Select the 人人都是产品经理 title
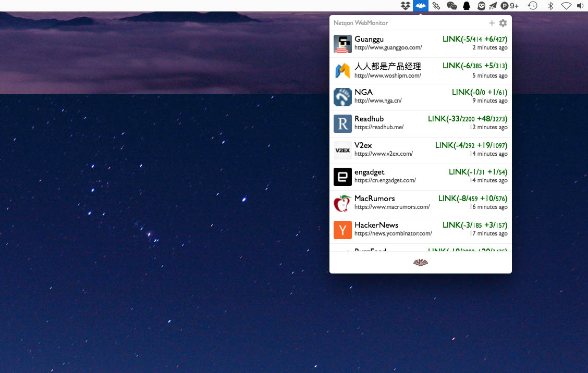 pos(388,66)
